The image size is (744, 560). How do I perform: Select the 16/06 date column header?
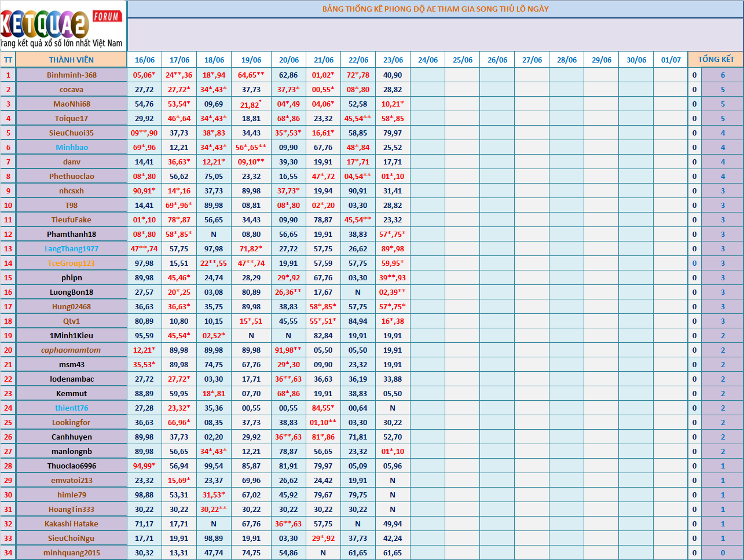(x=144, y=60)
